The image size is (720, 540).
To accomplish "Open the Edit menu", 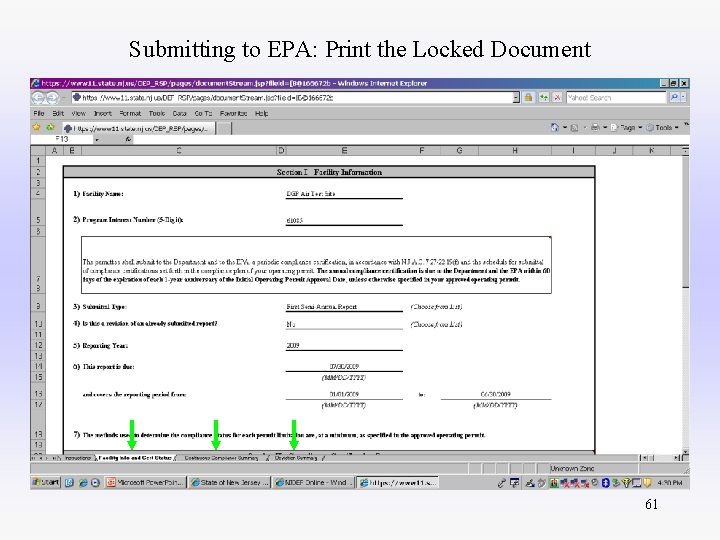I will (58, 113).
